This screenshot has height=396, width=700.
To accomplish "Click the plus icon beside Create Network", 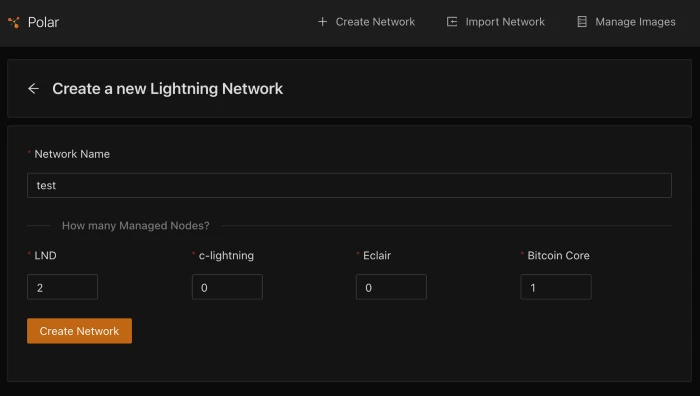I will [322, 22].
